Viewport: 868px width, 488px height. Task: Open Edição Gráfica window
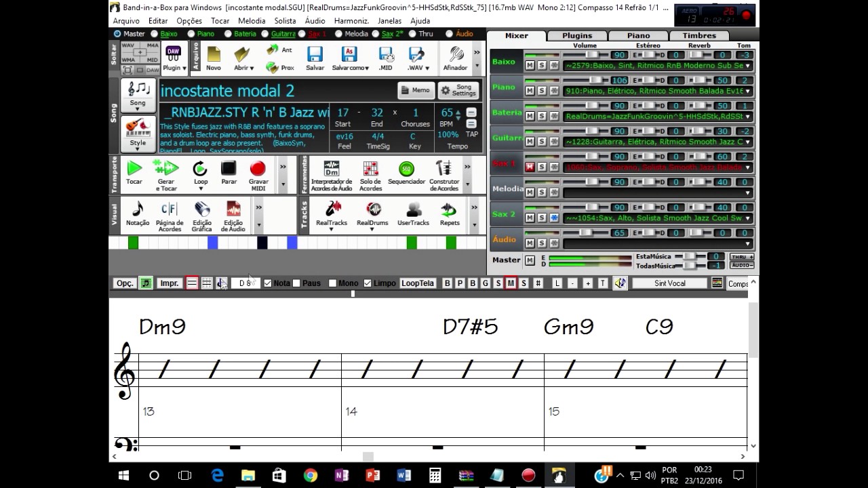click(201, 216)
